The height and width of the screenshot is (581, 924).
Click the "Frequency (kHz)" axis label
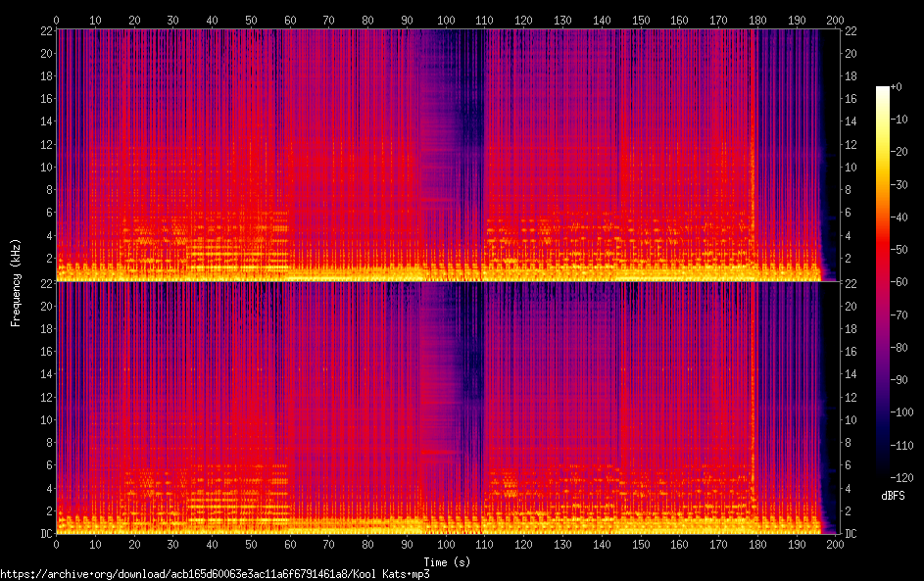[16, 281]
